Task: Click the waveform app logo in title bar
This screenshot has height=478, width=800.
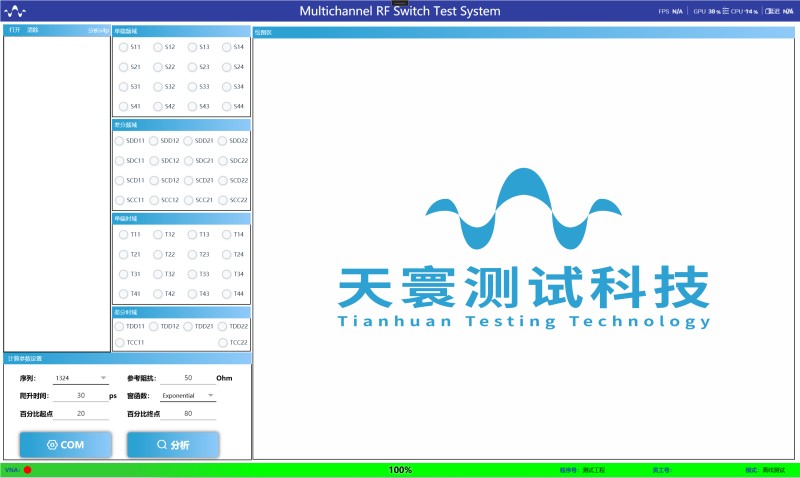Action: (17, 11)
